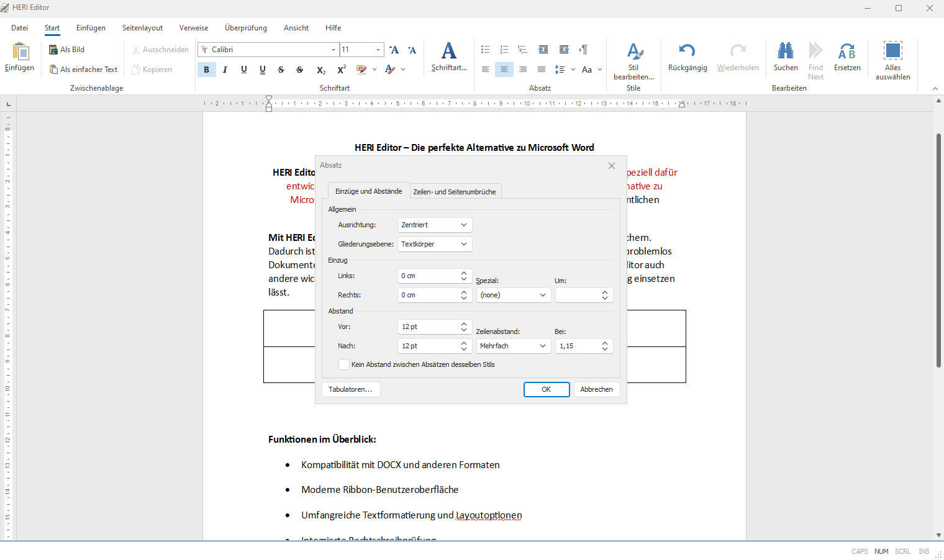Click the font color icon
Screen dimensions: 944x560
(x=390, y=70)
